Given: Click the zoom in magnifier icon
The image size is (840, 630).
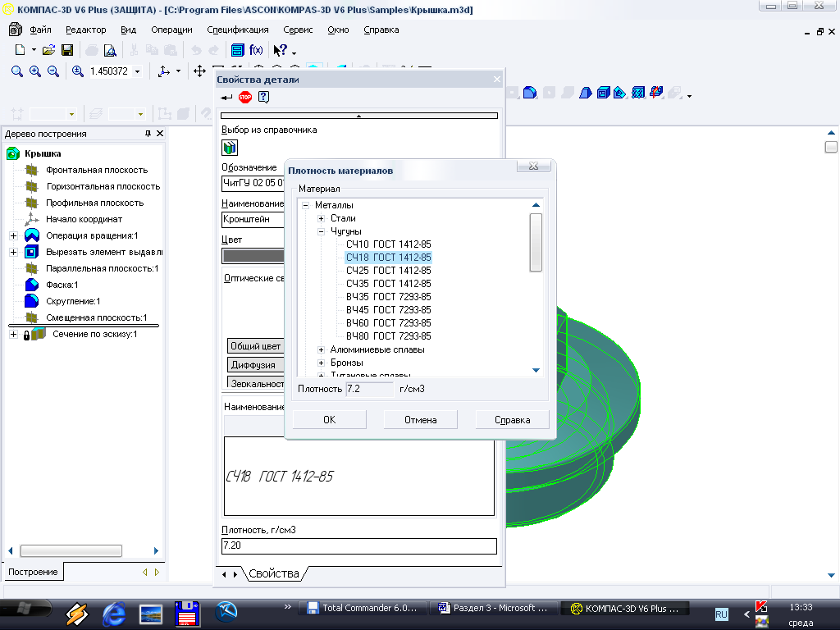Looking at the screenshot, I should pos(35,71).
